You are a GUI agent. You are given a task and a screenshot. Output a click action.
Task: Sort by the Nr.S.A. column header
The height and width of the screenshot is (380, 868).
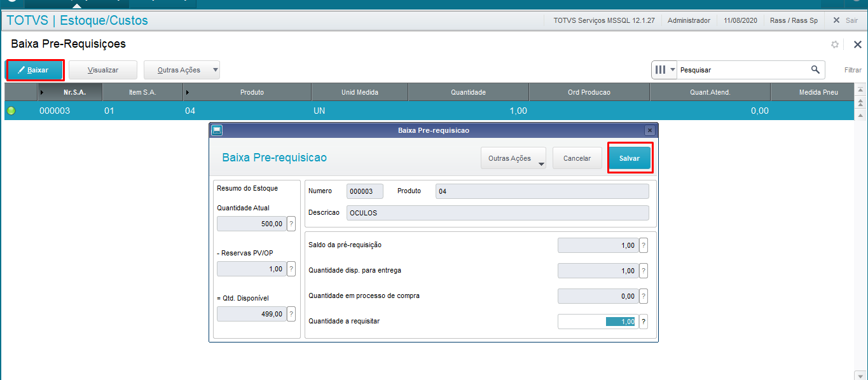click(70, 92)
